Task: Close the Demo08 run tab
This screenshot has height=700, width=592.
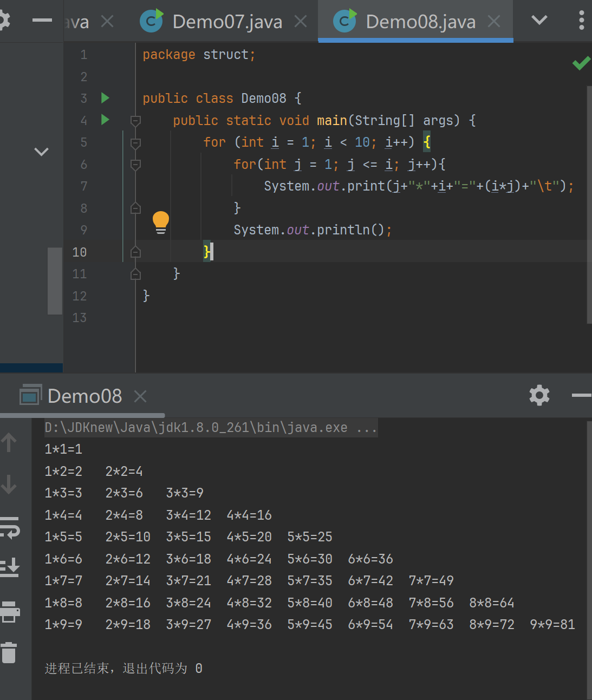Action: point(140,396)
